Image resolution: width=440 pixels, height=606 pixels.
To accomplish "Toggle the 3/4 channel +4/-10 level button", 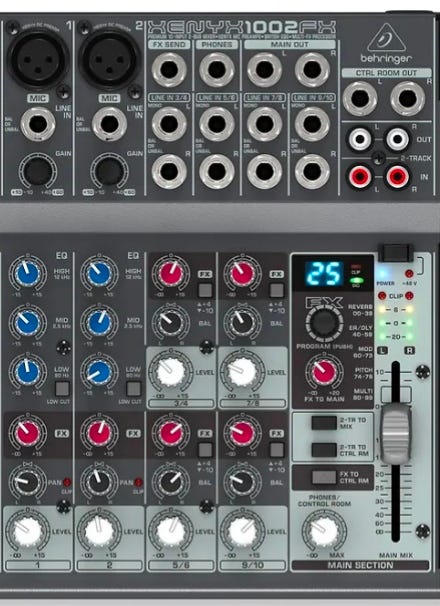I will coord(205,290).
